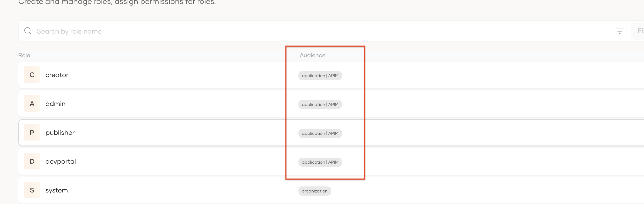Click the 'Audience' column header
This screenshot has width=644, height=204.
click(313, 55)
